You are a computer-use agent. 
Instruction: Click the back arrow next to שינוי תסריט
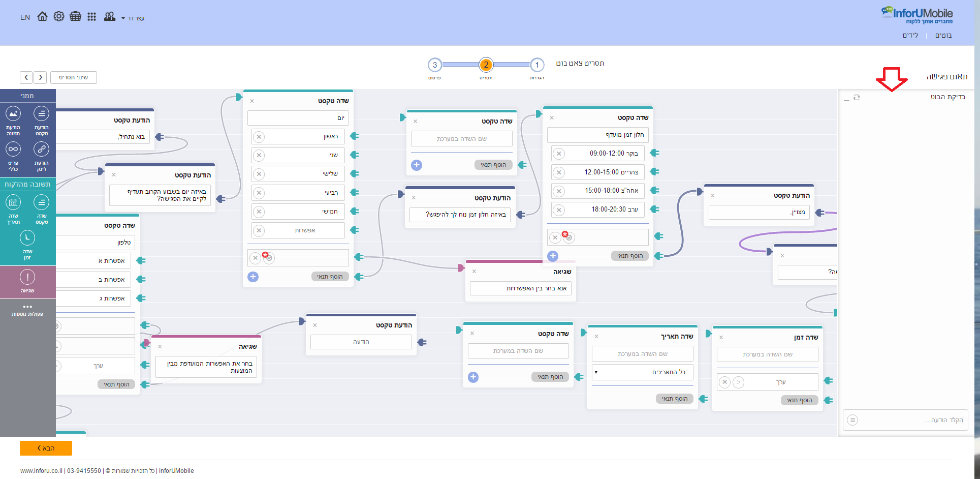(x=26, y=77)
